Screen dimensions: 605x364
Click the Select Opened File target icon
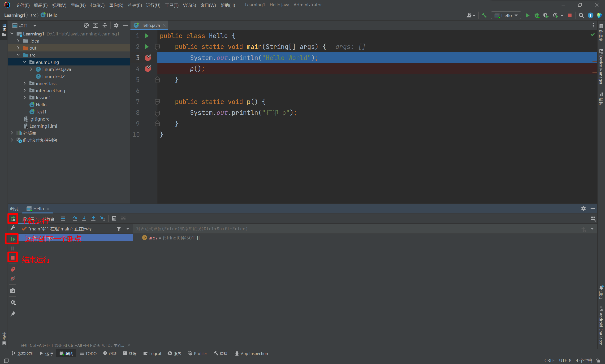pos(86,25)
